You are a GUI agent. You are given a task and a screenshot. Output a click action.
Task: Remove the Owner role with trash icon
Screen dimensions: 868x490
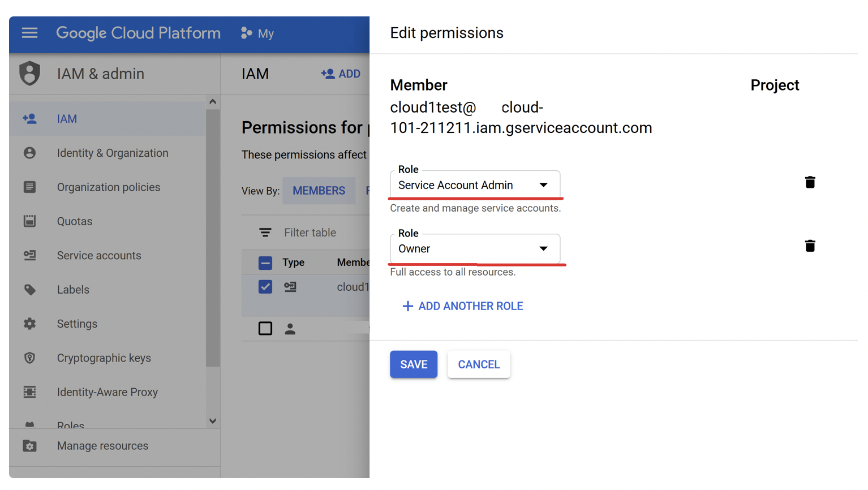(x=810, y=246)
